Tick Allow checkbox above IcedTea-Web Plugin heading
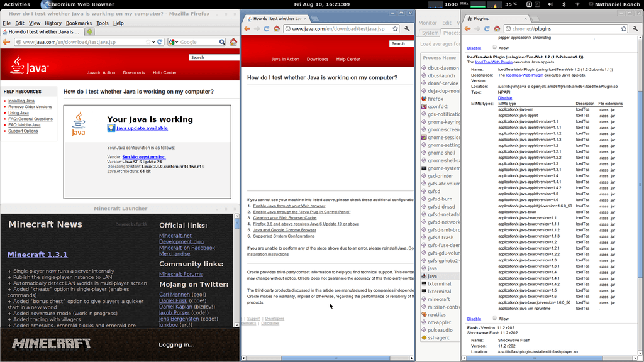 pyautogui.click(x=494, y=48)
